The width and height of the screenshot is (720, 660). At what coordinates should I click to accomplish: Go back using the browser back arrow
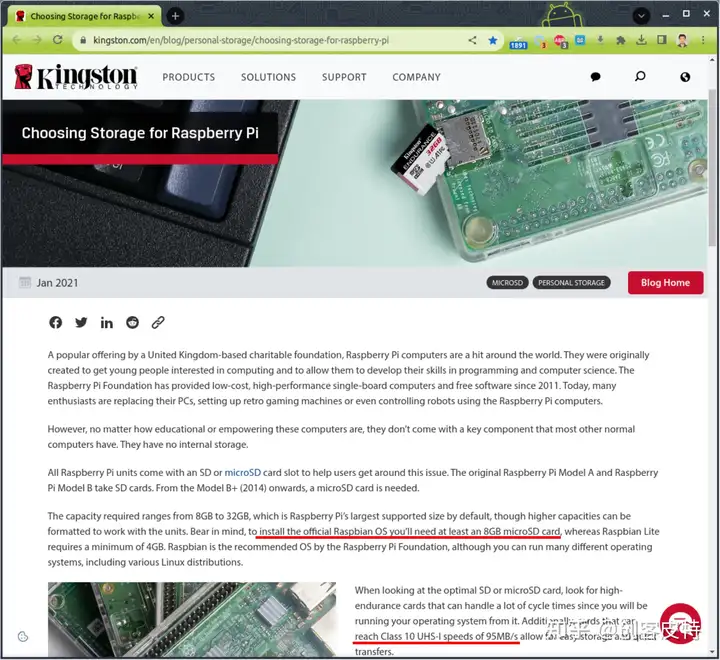[17, 40]
